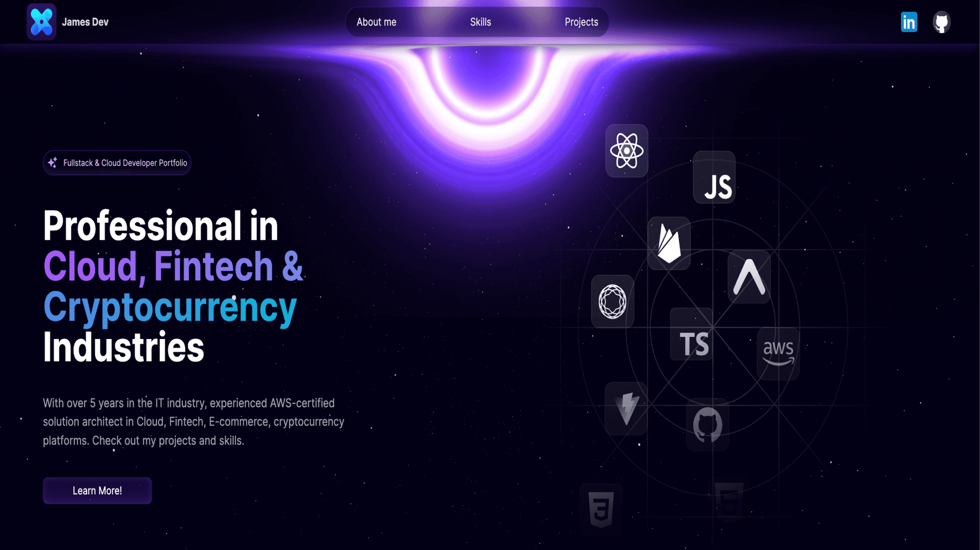Open the Skills tab in navigation
Viewport: 980px width, 550px height.
[480, 22]
